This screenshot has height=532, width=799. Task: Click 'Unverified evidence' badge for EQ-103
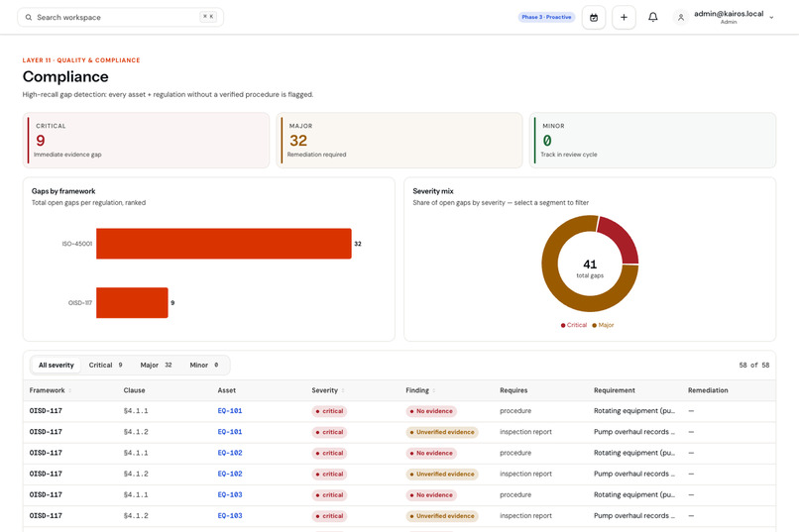point(442,516)
